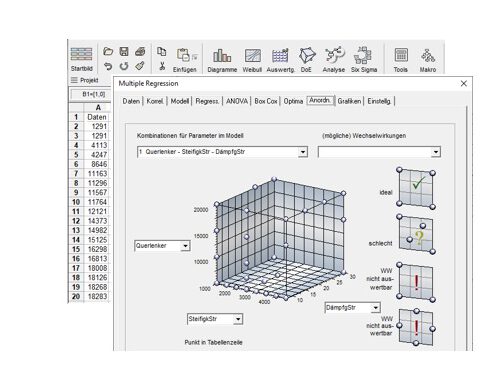
Task: Click the Diagramme chart icon
Action: pyautogui.click(x=222, y=56)
